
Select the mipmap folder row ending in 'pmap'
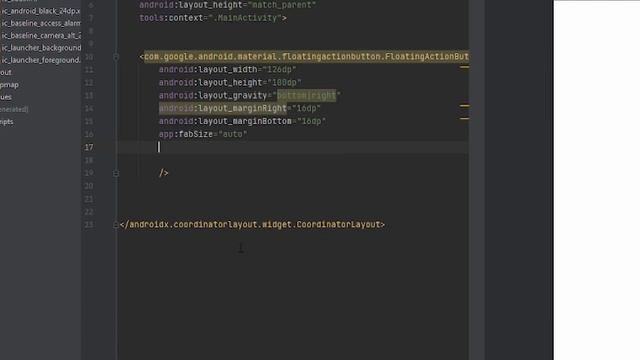pyautogui.click(x=9, y=85)
